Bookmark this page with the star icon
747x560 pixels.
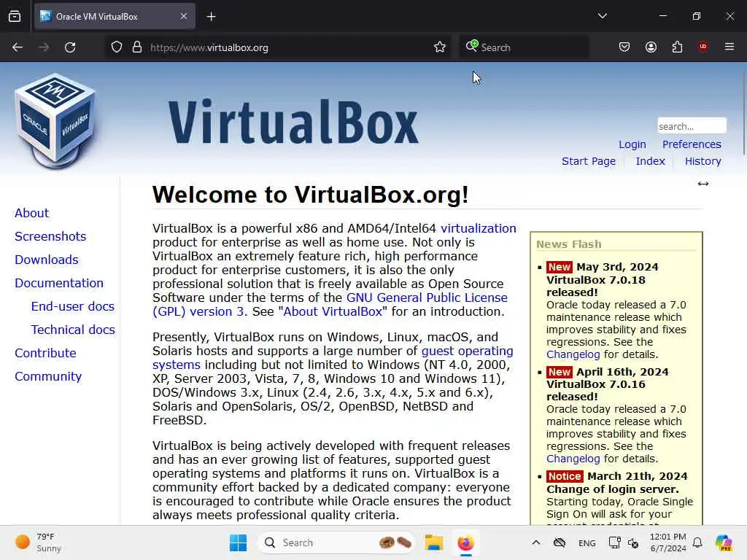[x=440, y=47]
